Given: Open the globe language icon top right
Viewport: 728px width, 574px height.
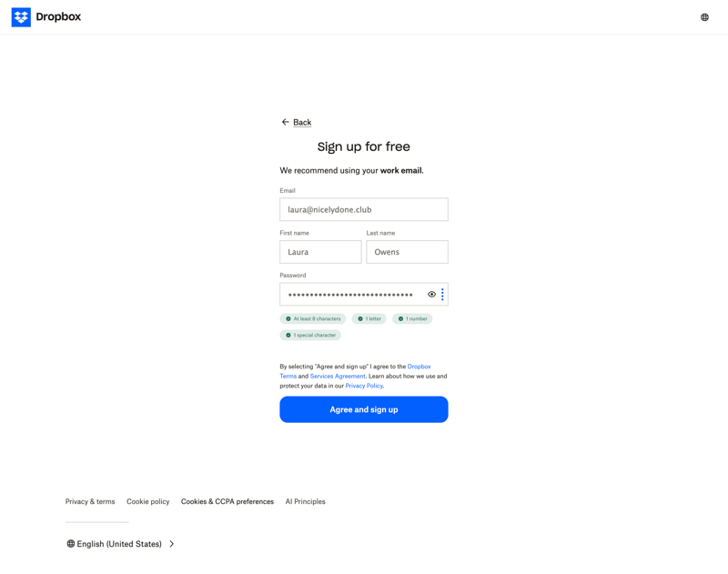Looking at the screenshot, I should tap(704, 16).
